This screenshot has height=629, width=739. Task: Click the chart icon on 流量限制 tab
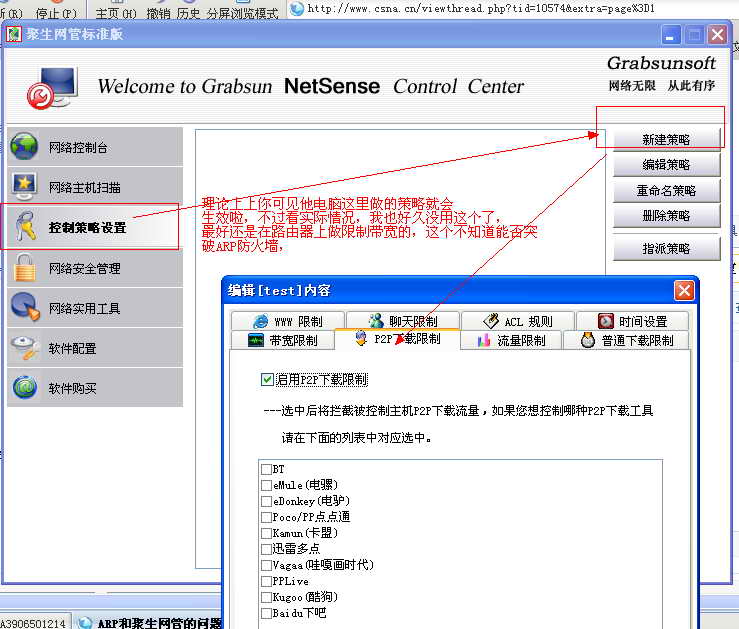pyautogui.click(x=484, y=340)
